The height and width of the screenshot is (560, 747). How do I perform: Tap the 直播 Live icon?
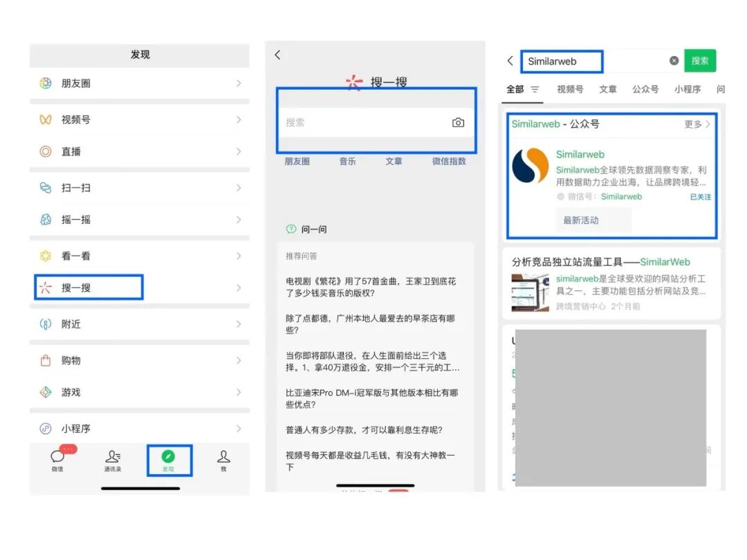45,151
